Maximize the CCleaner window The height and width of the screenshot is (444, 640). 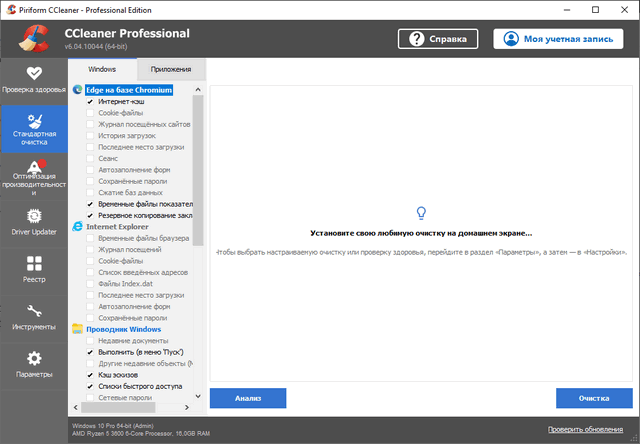(596, 10)
